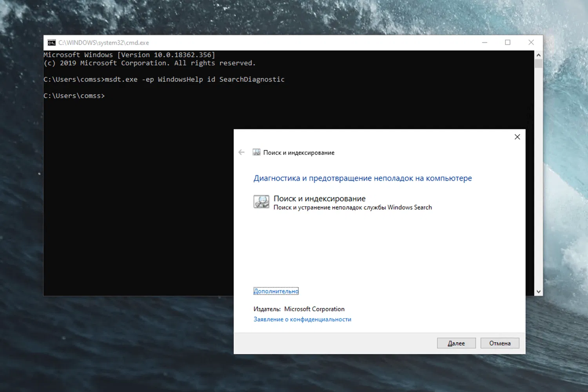Open Заявление о конфиденциальности link
588x392 pixels.
pyautogui.click(x=302, y=319)
